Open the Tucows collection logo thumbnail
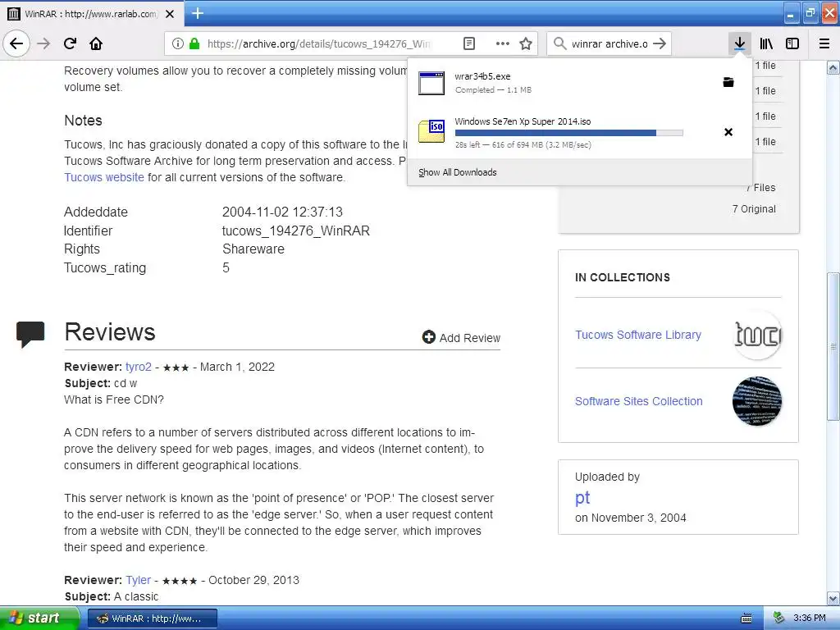840x630 pixels. (757, 335)
